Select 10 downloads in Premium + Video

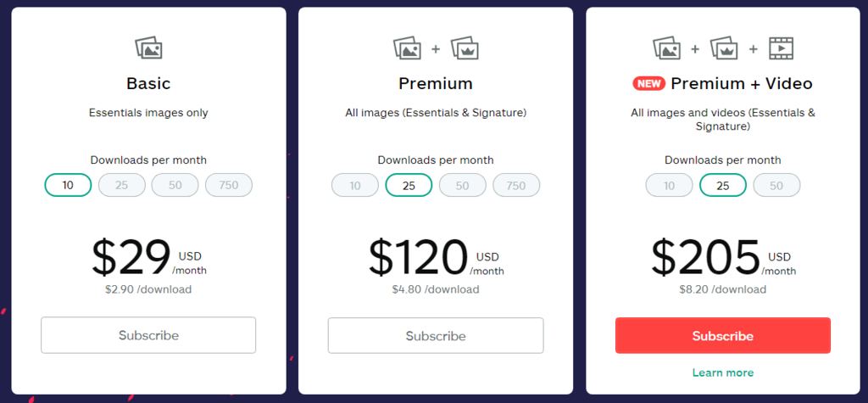[670, 186]
